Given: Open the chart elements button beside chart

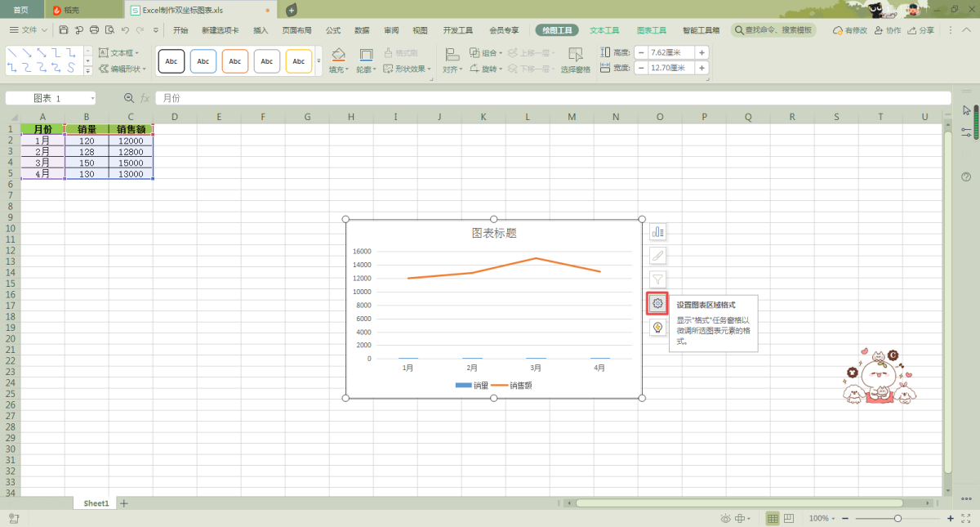Looking at the screenshot, I should [x=658, y=232].
